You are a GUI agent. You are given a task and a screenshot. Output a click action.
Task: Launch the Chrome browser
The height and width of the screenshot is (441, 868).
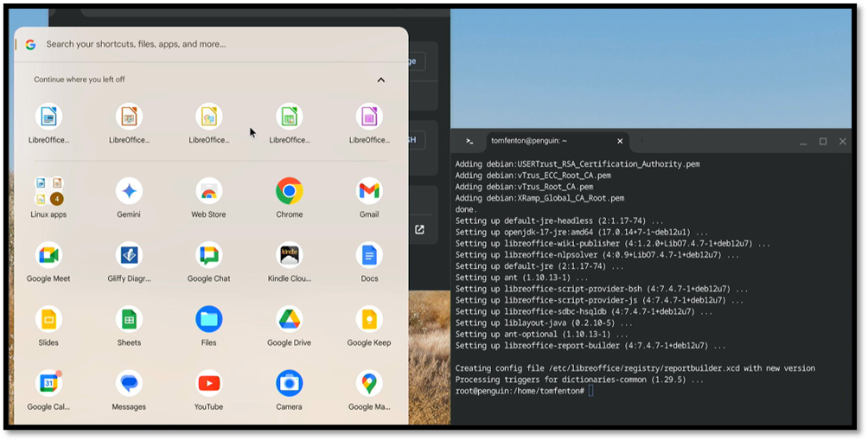(x=289, y=191)
